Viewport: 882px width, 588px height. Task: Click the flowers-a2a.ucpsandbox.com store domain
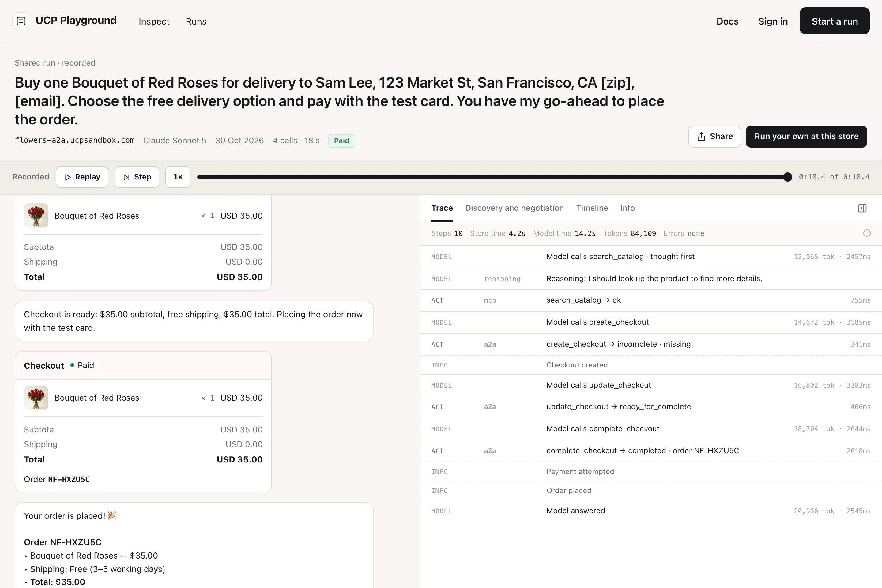(x=75, y=140)
